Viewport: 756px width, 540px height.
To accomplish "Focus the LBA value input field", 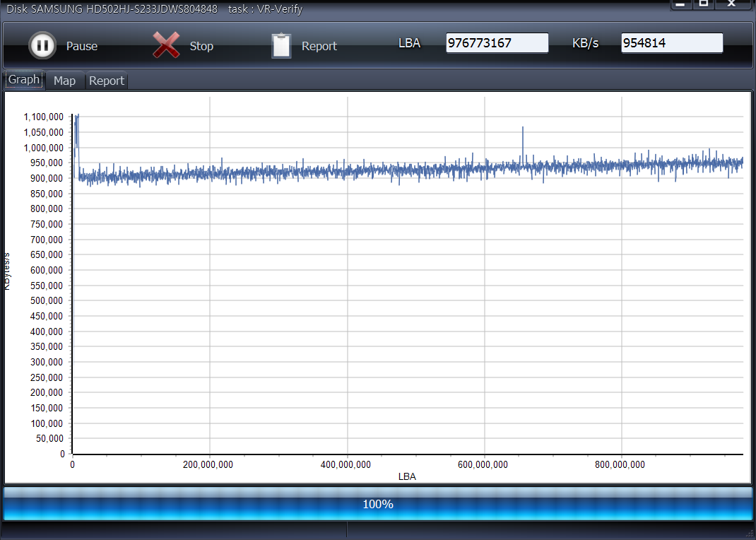I will click(497, 43).
